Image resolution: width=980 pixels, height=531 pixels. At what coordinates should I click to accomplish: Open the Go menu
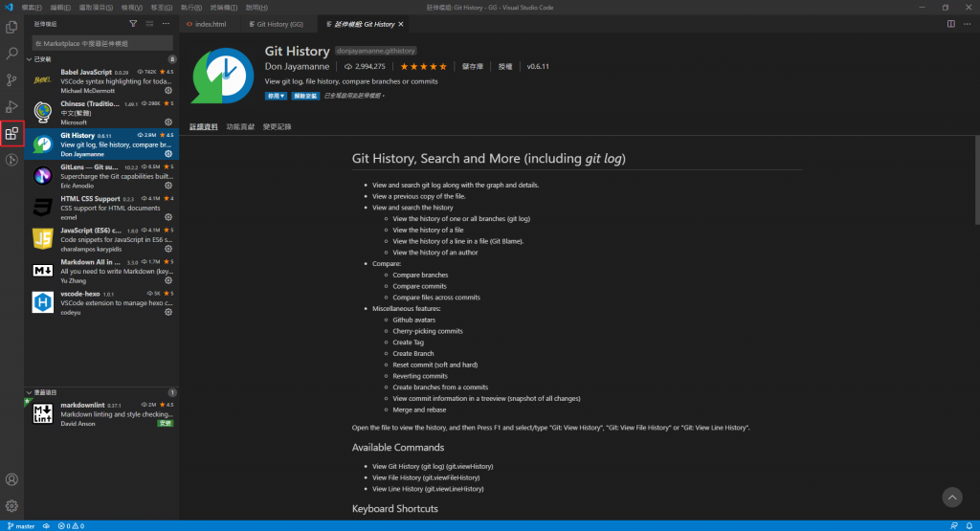tap(161, 8)
